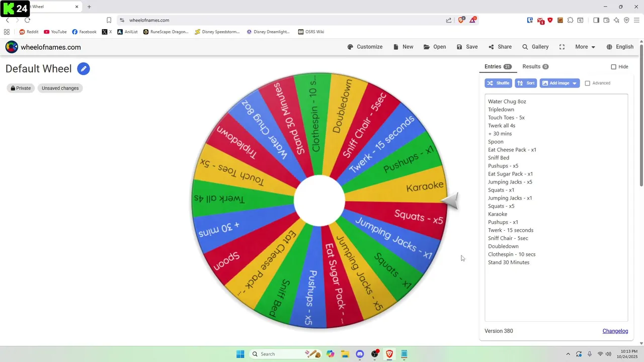Click the taskbar Search box

pos(285,354)
